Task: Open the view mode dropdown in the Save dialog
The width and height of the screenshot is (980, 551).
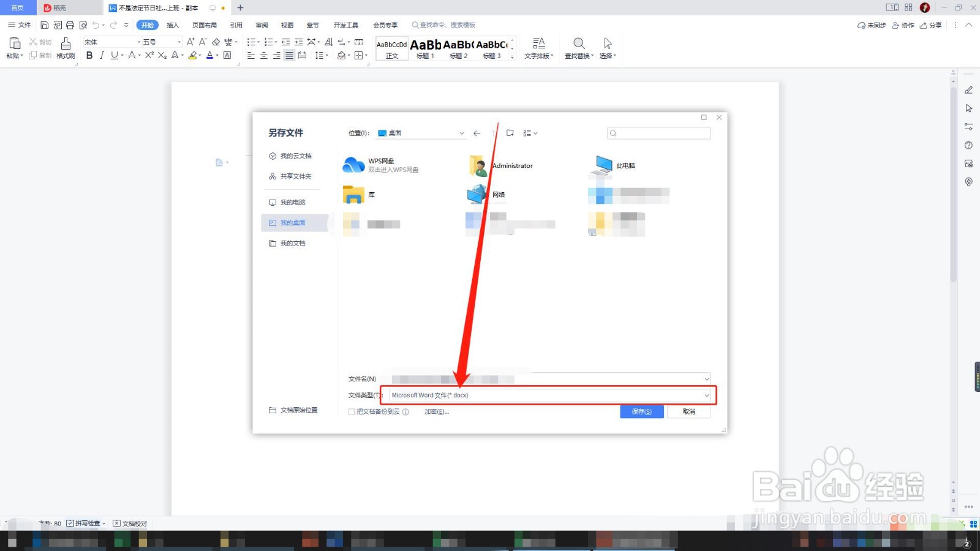Action: pos(530,133)
